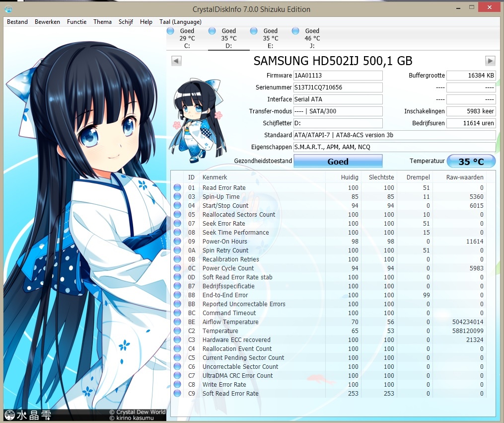Viewport: 504px width, 423px height.
Task: Click the Firmware field 1AA01113
Action: coord(338,76)
